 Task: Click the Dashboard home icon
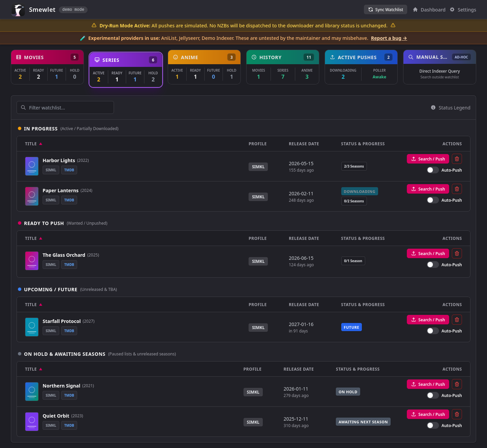415,9
